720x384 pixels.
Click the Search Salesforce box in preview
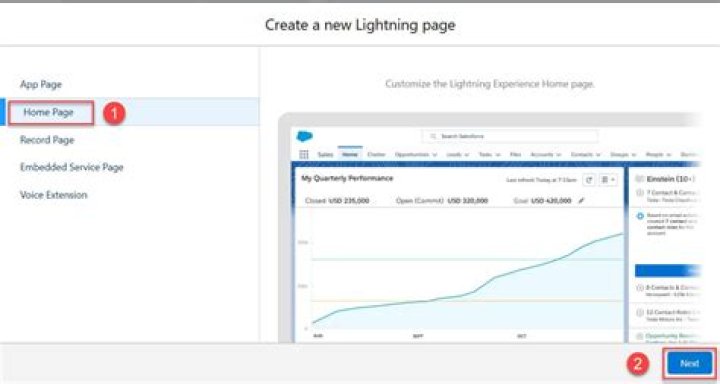pos(510,136)
